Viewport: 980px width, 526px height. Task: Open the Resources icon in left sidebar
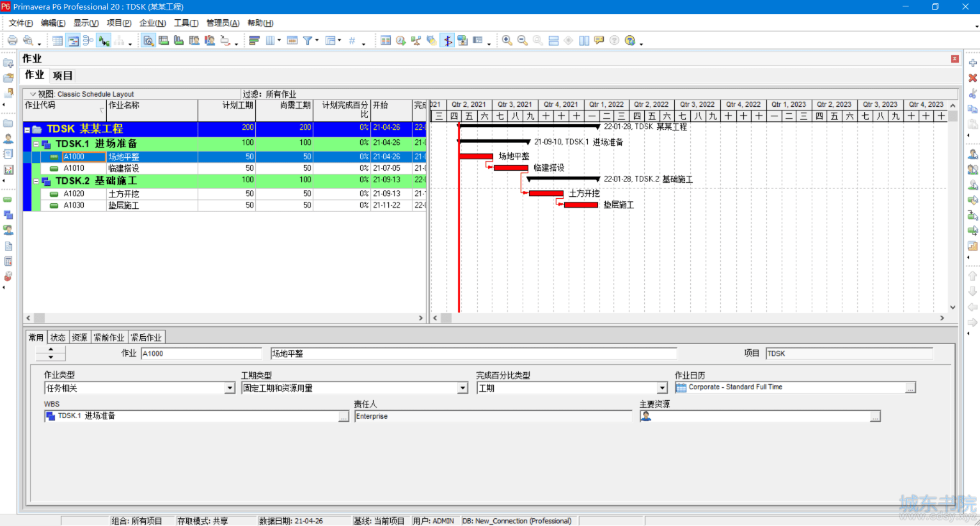point(8,138)
